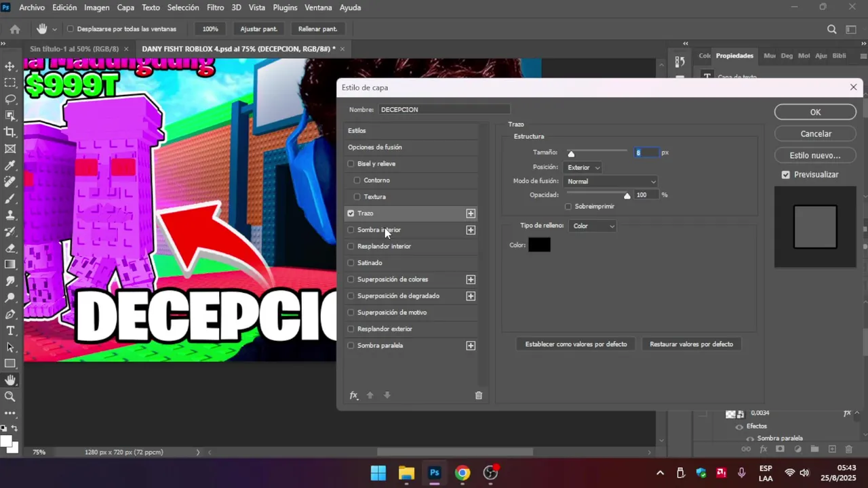Enable the Sombra interior checkbox

(351, 230)
